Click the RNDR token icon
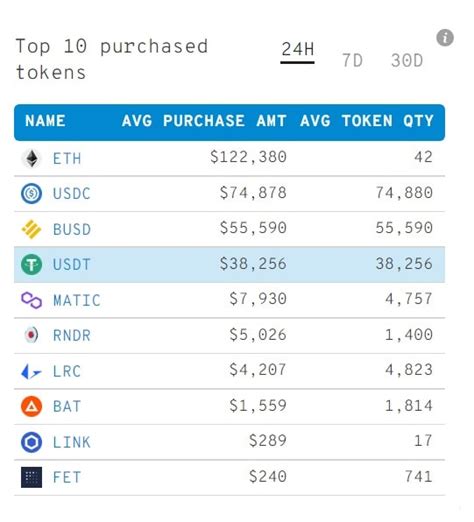Screen dimensions: 474x522 point(32,335)
